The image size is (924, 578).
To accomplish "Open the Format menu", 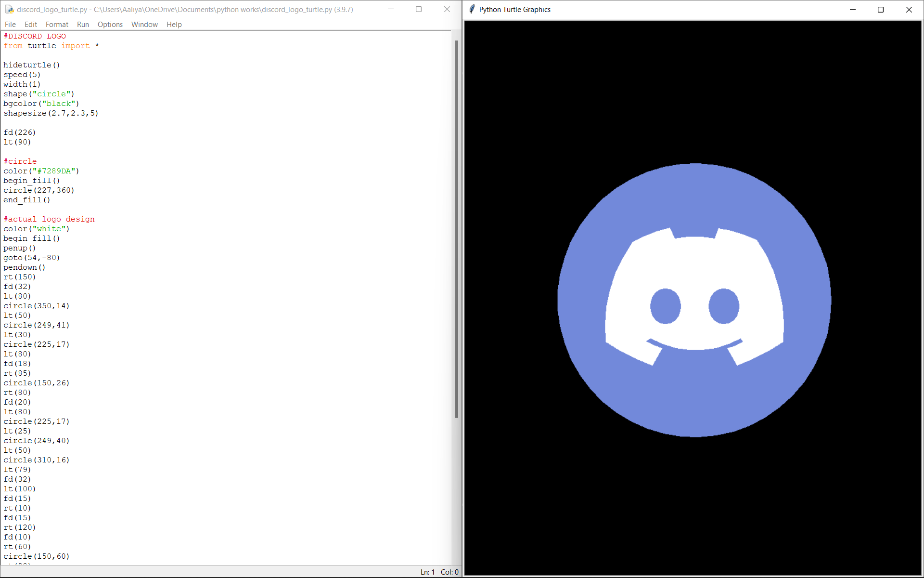I will [x=57, y=24].
